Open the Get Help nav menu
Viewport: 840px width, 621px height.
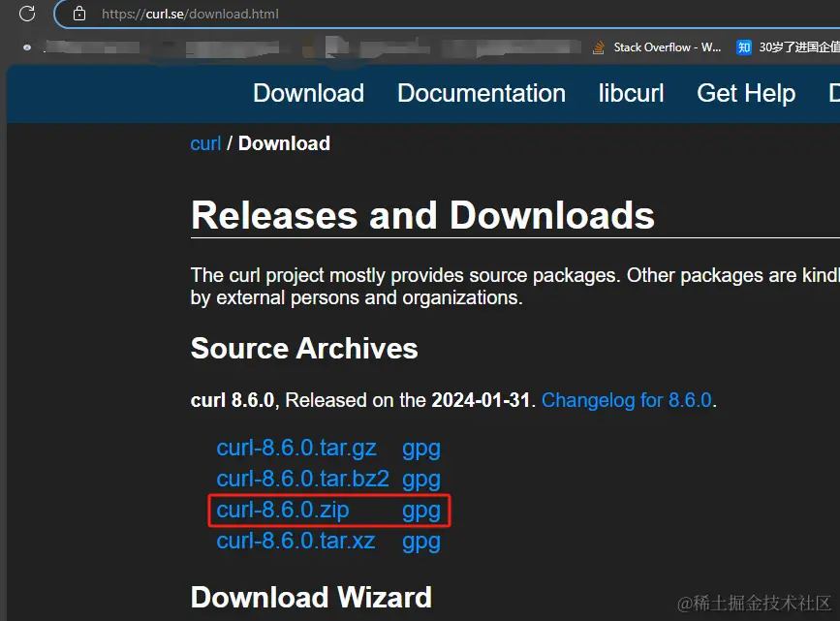click(746, 93)
